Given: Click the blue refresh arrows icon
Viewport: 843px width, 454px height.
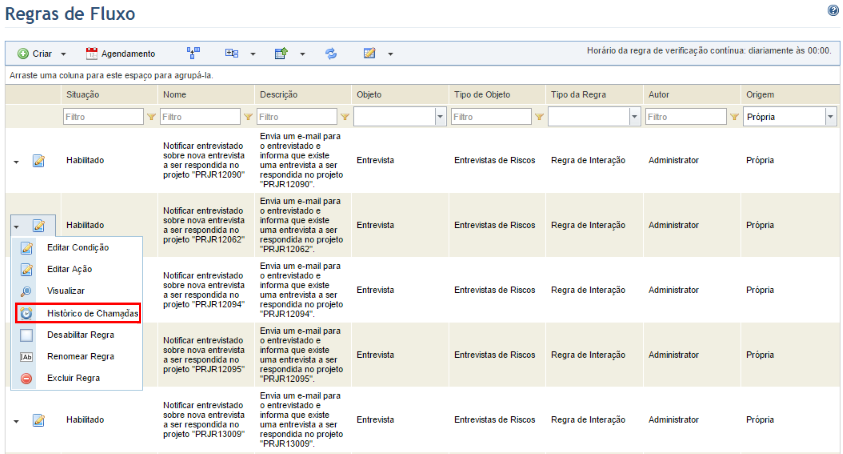Looking at the screenshot, I should (331, 53).
